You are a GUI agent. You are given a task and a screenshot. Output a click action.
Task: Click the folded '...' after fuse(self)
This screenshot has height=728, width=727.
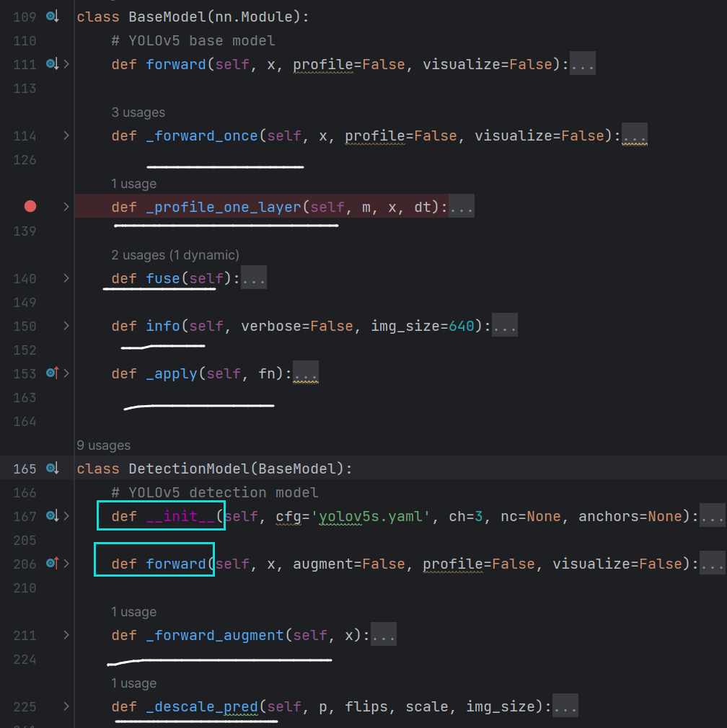[254, 278]
